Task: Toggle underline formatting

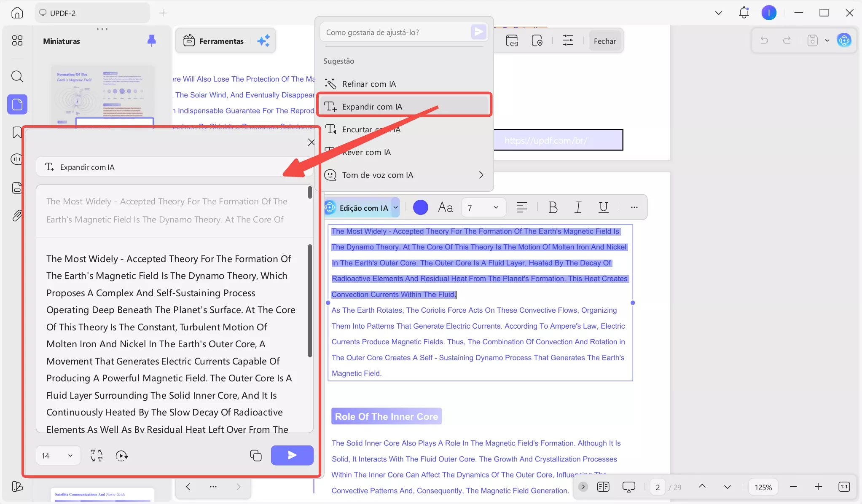Action: [x=603, y=207]
